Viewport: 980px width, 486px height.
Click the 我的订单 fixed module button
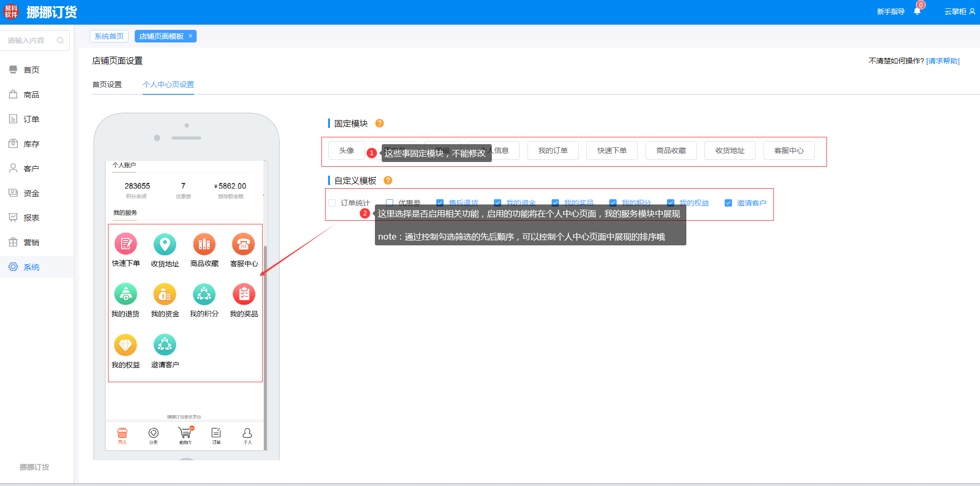[553, 150]
